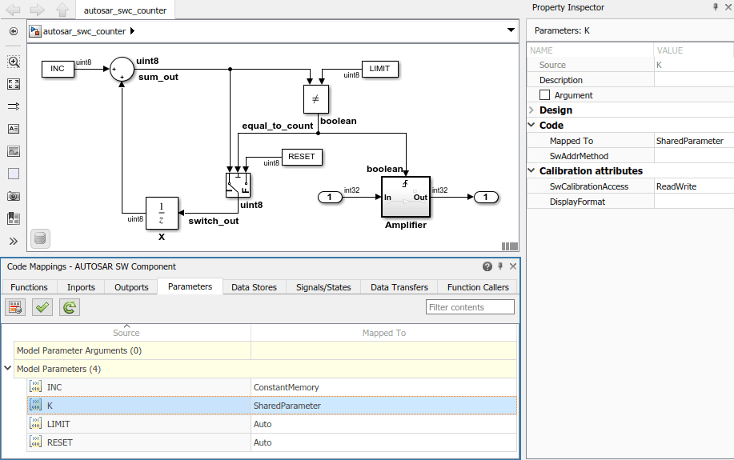
Task: Click the green update refresh icon
Action: pyautogui.click(x=69, y=308)
